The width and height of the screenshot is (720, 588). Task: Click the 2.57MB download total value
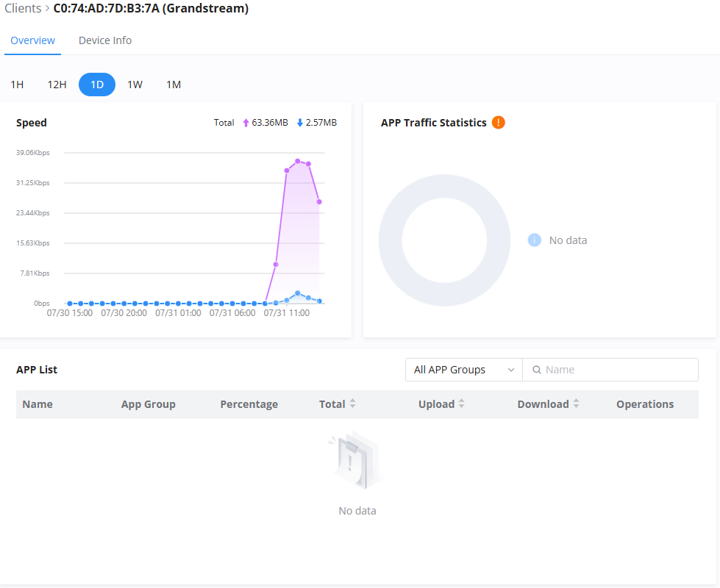click(321, 123)
